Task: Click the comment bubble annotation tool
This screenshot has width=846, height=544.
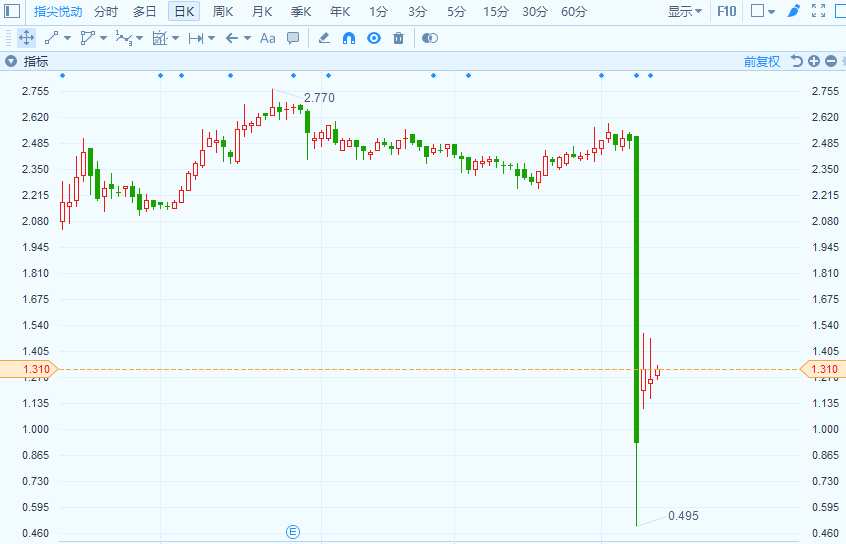Action: [293, 38]
